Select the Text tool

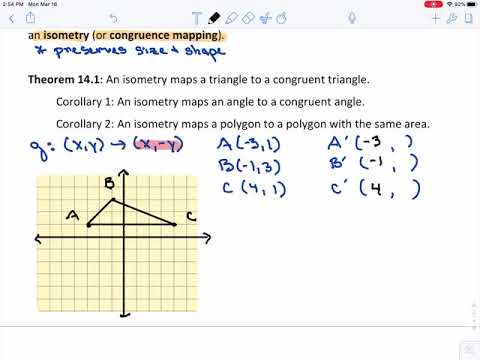click(x=197, y=18)
